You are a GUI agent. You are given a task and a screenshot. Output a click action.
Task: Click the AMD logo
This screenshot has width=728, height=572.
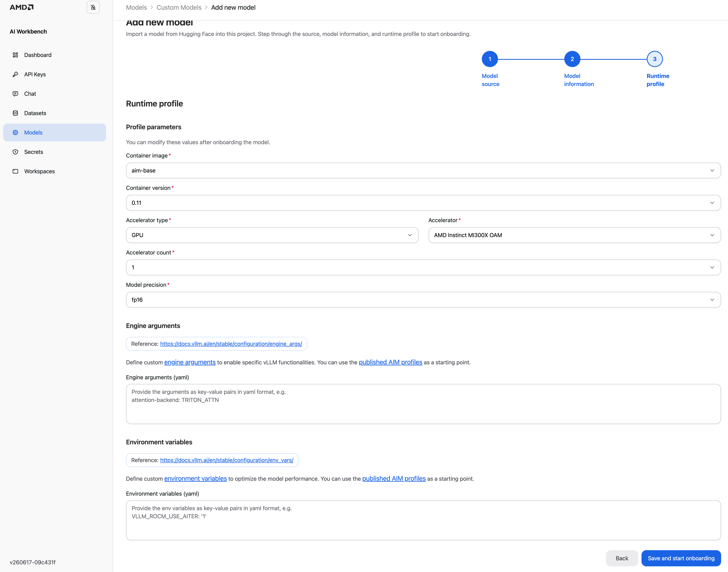[x=21, y=7]
